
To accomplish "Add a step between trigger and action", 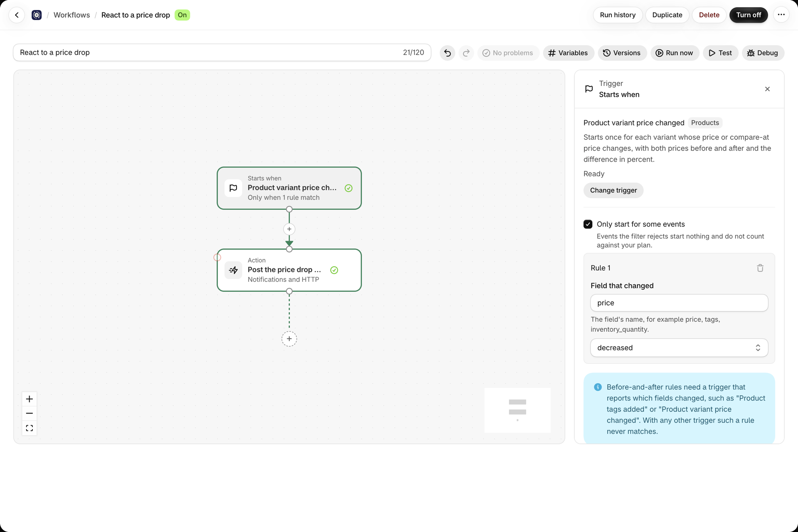I will (x=289, y=229).
